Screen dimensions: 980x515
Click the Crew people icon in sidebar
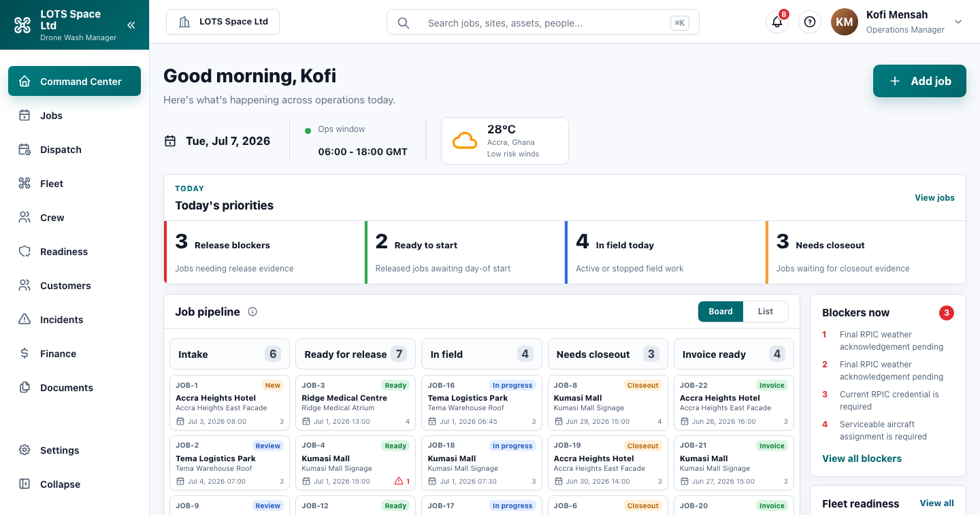coord(24,218)
